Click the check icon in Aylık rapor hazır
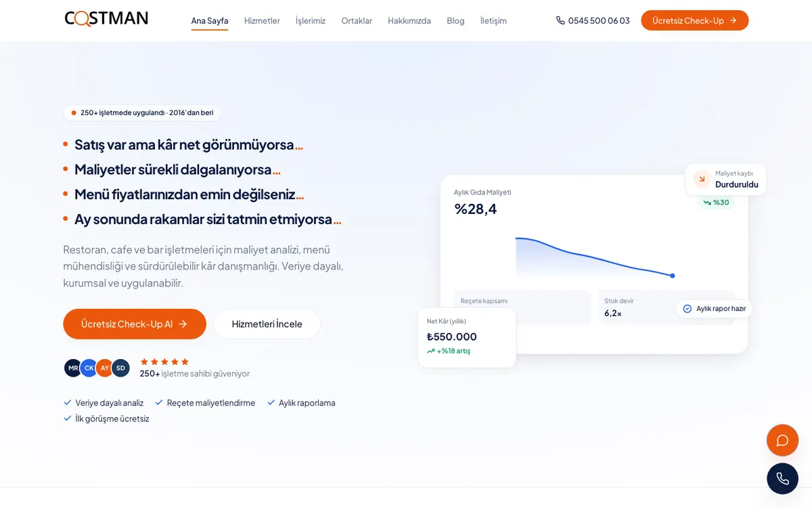Image resolution: width=812 pixels, height=508 pixels. [x=687, y=309]
